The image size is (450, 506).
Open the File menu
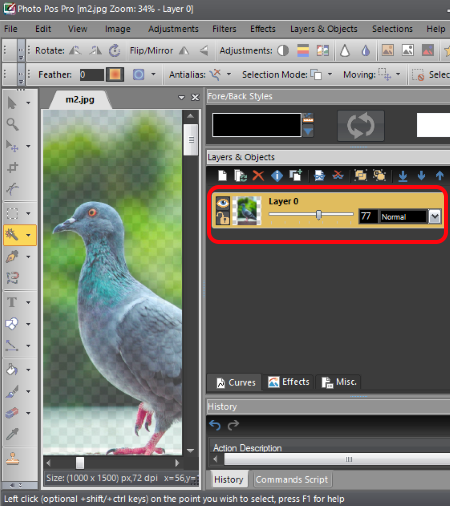[x=11, y=29]
